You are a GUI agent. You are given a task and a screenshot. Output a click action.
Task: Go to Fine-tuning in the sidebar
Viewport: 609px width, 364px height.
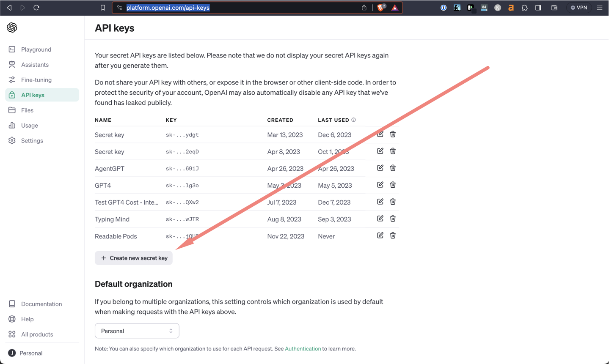point(42,80)
